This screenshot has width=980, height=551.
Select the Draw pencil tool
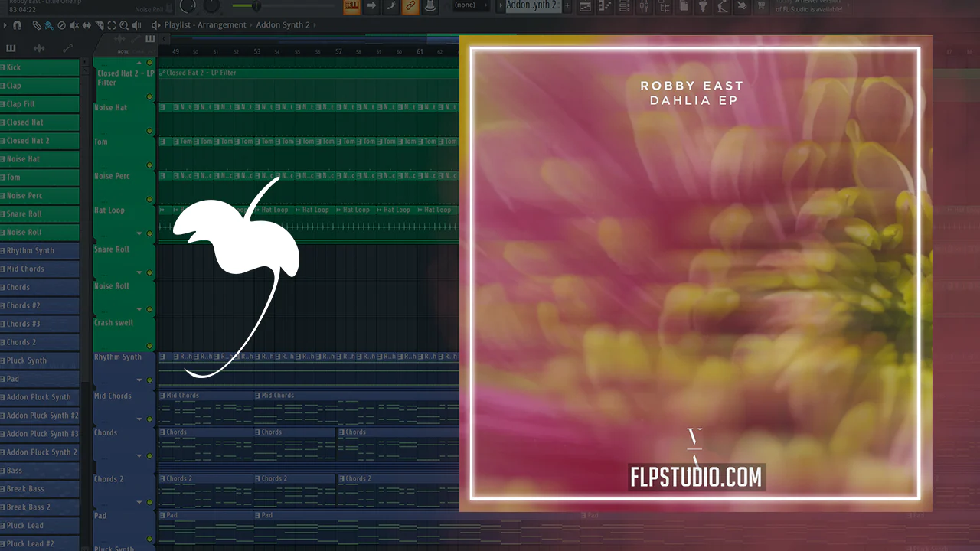(x=37, y=25)
